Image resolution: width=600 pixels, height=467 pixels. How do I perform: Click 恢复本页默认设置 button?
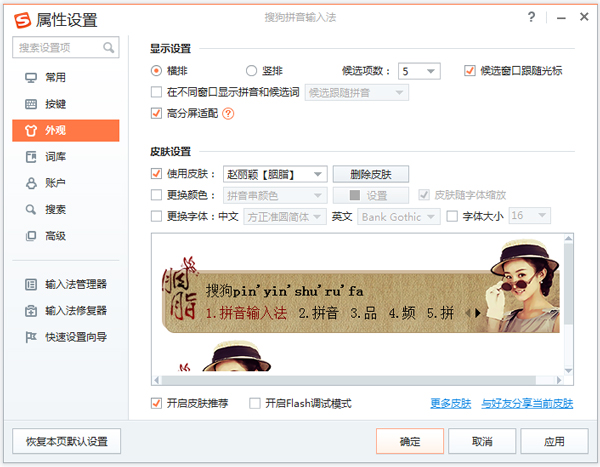(x=67, y=441)
